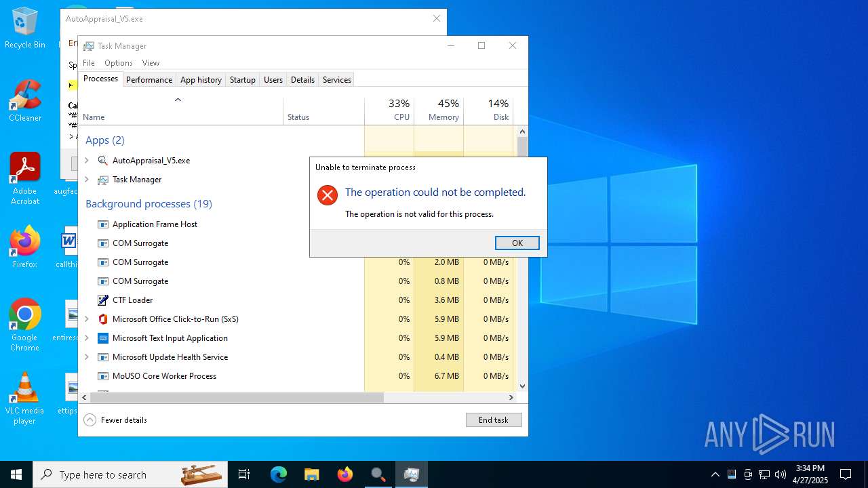Sort by the Status column header
Image resolution: width=868 pixels, height=488 pixels.
click(x=323, y=111)
